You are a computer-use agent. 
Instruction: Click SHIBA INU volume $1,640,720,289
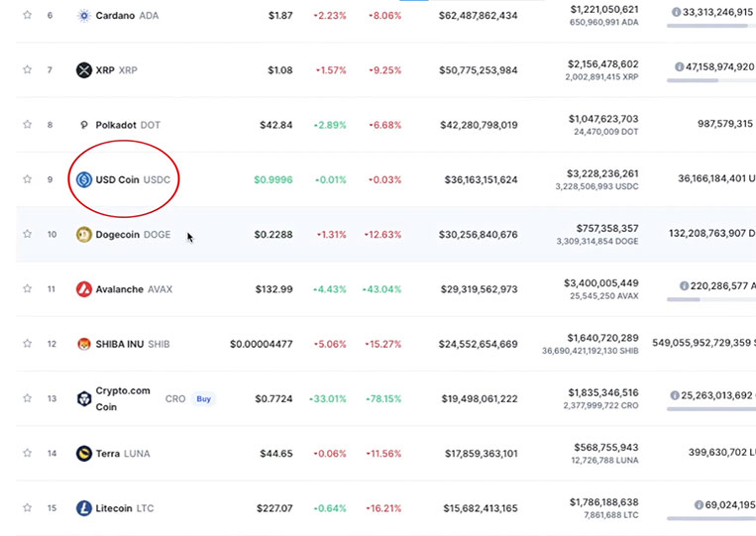click(602, 338)
